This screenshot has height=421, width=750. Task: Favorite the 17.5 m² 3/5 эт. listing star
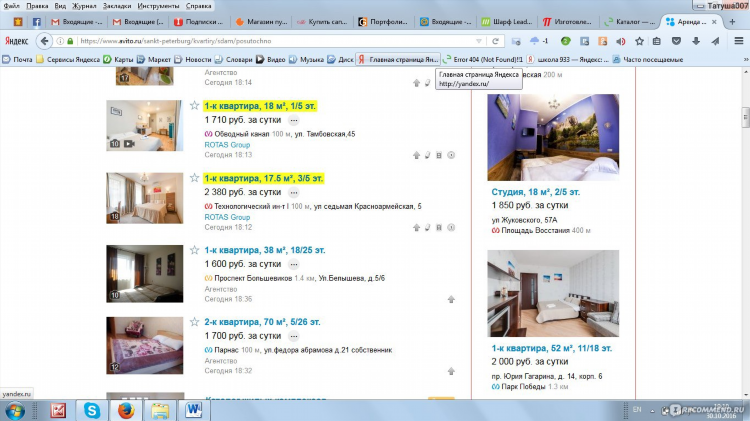pos(194,177)
